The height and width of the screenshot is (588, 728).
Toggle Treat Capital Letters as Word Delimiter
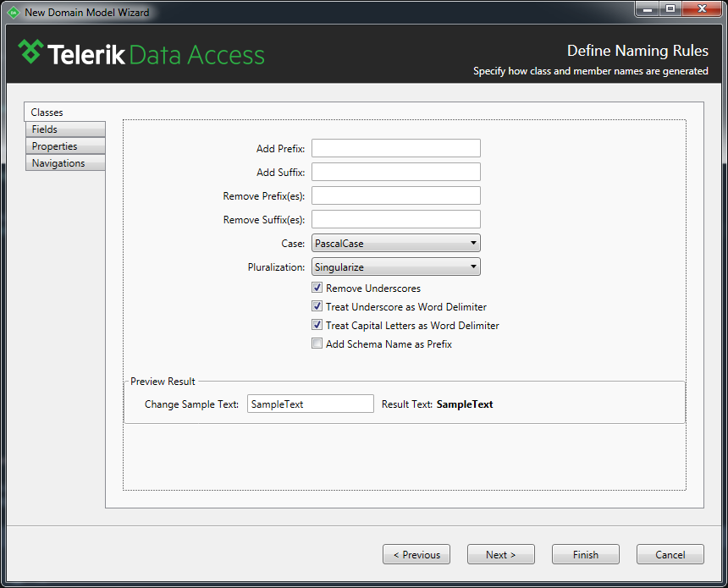click(317, 325)
